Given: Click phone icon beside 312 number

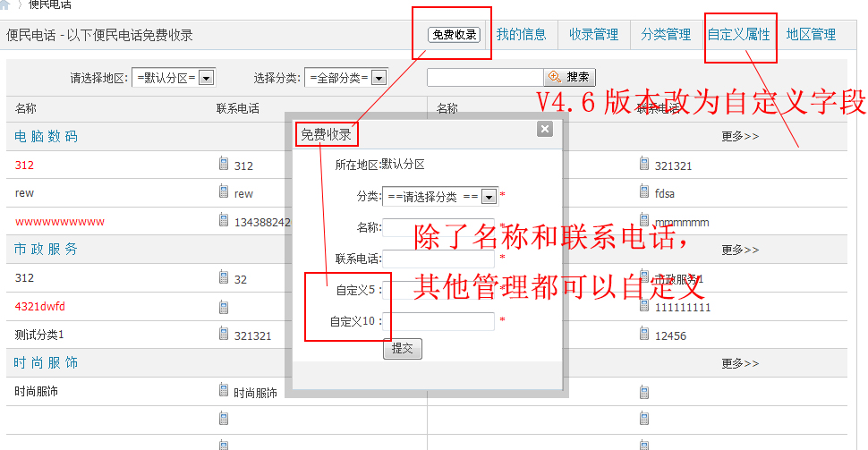Looking at the screenshot, I should pos(224,164).
